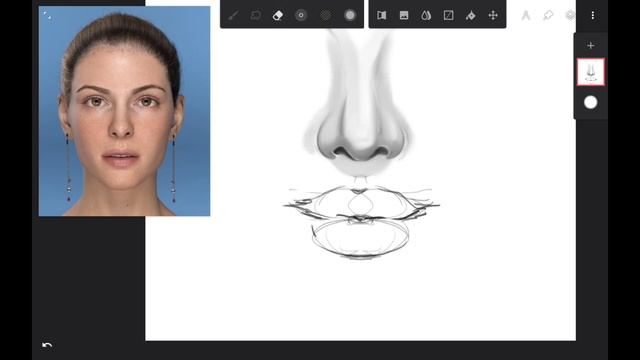Select the Blend smudge tool

256,16
